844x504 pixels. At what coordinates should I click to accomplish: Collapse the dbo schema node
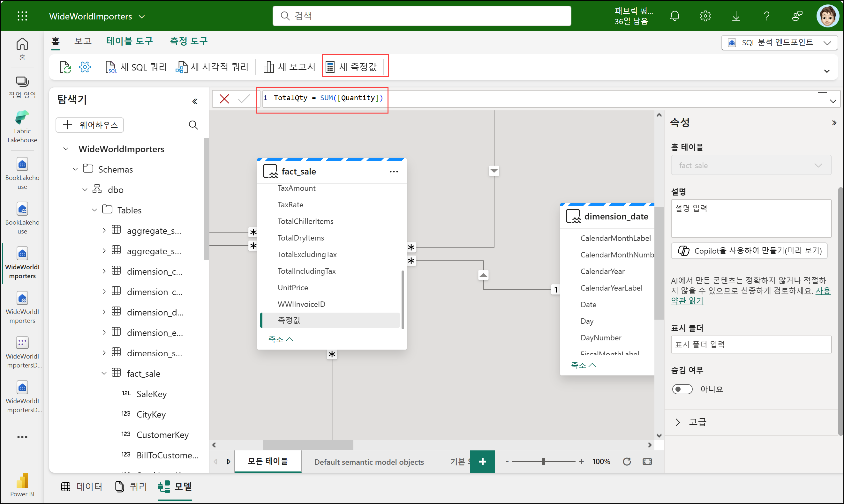click(85, 189)
